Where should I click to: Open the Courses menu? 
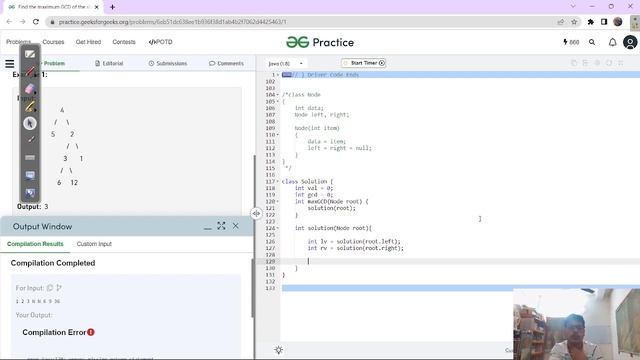click(53, 42)
